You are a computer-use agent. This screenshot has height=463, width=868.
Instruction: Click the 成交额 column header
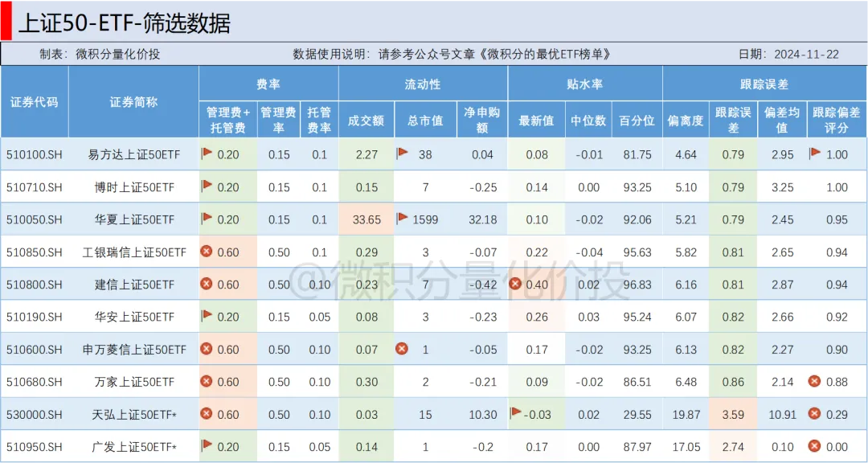(x=366, y=121)
